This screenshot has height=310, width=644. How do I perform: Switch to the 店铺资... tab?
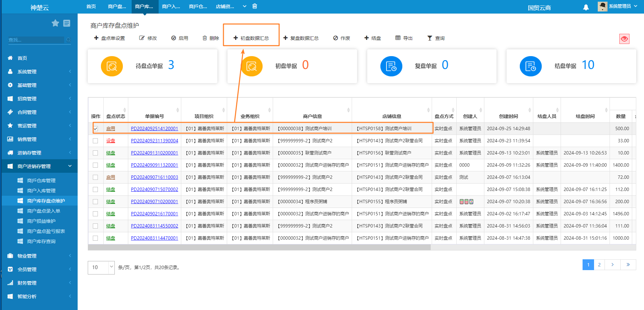225,6
